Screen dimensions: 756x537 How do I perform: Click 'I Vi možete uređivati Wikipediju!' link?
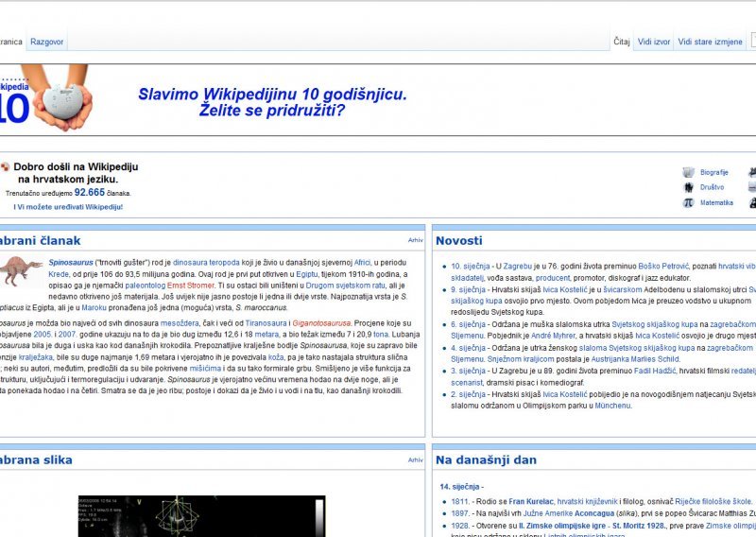(x=68, y=207)
